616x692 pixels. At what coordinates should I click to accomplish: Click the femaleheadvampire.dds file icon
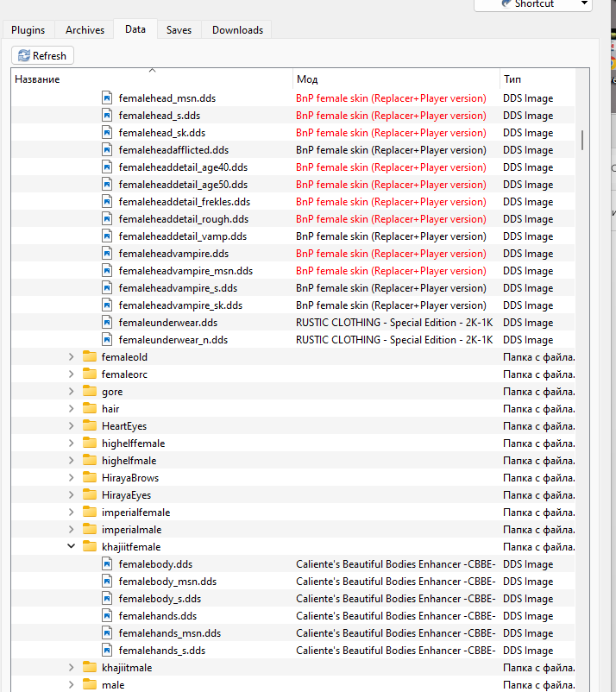107,254
